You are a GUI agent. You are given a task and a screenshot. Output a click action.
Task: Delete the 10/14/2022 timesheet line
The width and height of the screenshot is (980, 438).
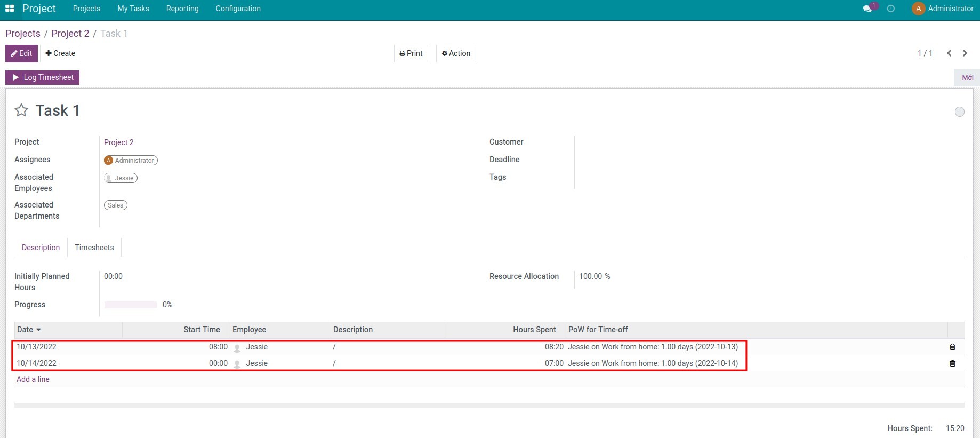point(952,363)
